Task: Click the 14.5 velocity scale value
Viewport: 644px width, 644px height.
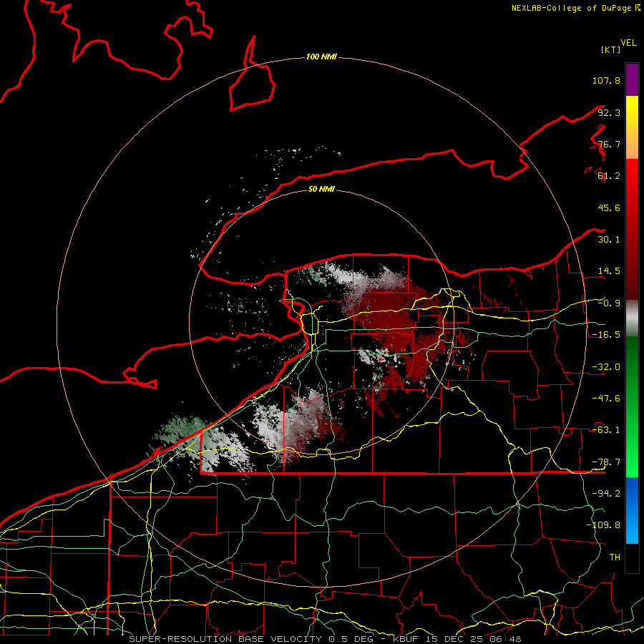Action: tap(609, 271)
